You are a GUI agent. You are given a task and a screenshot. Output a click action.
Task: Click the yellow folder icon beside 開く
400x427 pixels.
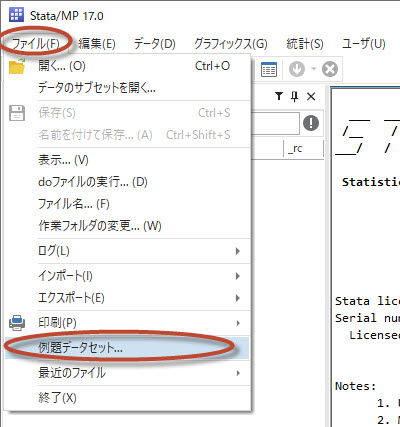click(x=17, y=66)
